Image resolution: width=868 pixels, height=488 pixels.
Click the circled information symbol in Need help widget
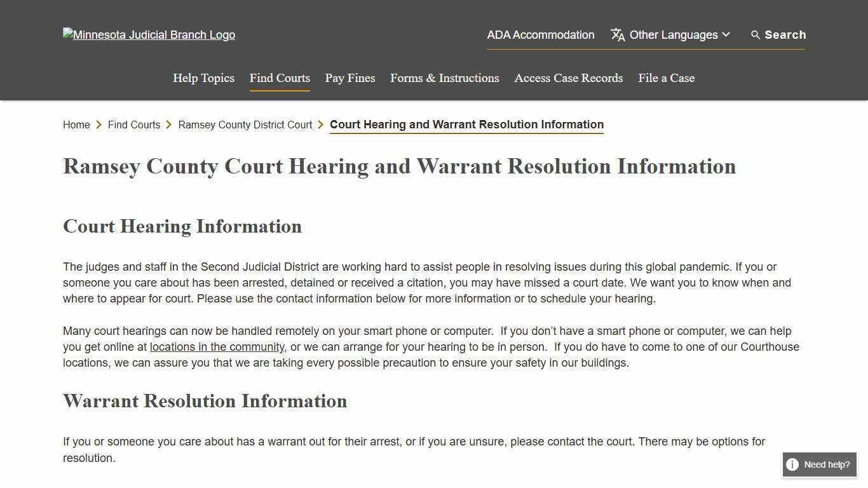(x=792, y=464)
